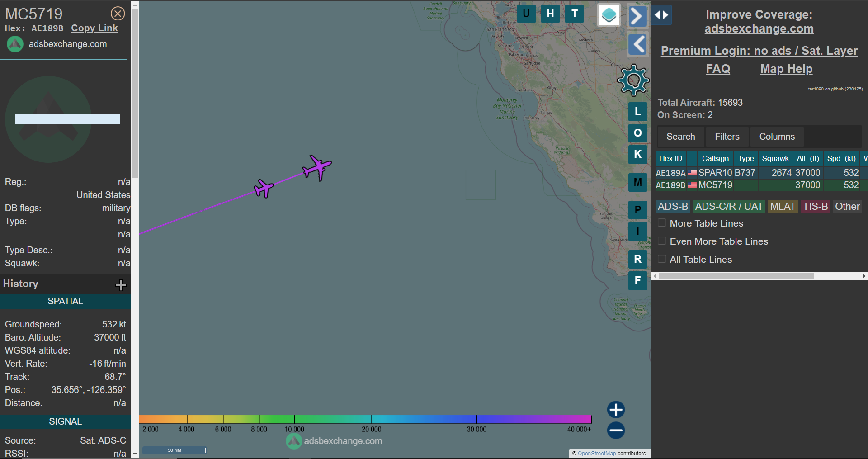
Task: Click the info panel vertical scrollbar
Action: point(135,94)
